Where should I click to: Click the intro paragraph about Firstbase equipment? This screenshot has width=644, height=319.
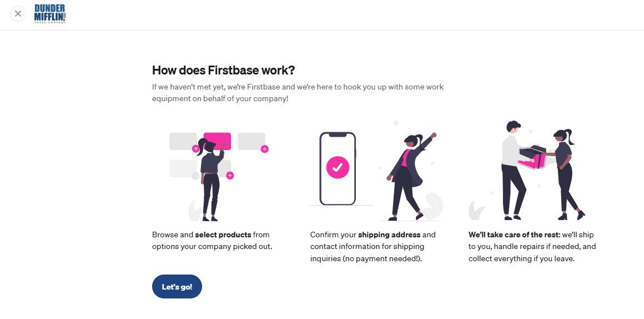tap(298, 93)
